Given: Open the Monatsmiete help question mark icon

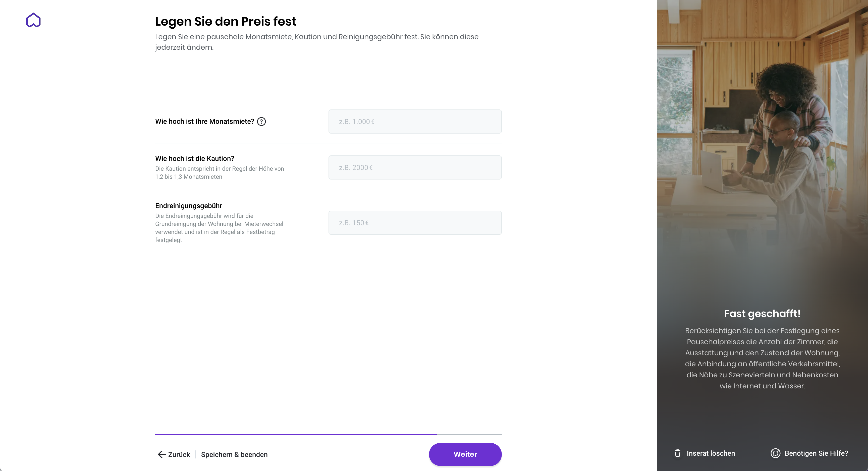Looking at the screenshot, I should click(261, 122).
